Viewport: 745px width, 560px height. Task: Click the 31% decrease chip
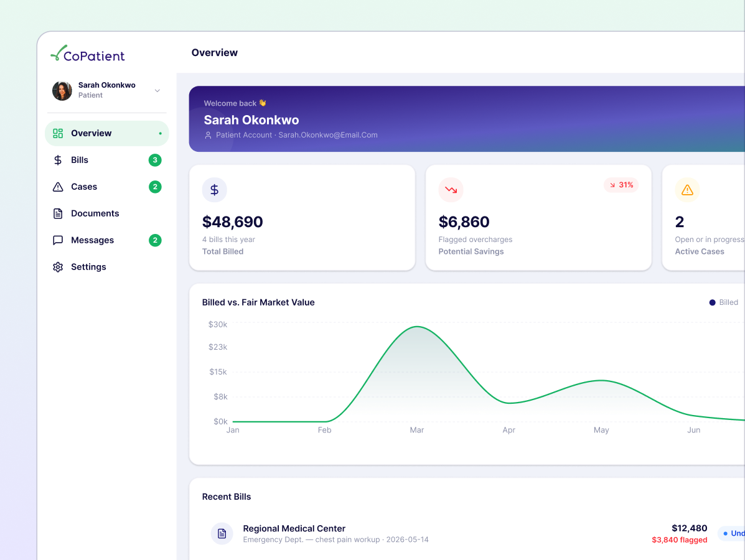621,185
